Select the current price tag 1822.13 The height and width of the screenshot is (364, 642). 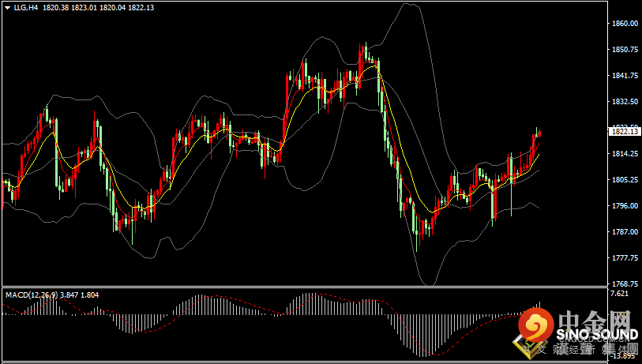coord(624,131)
